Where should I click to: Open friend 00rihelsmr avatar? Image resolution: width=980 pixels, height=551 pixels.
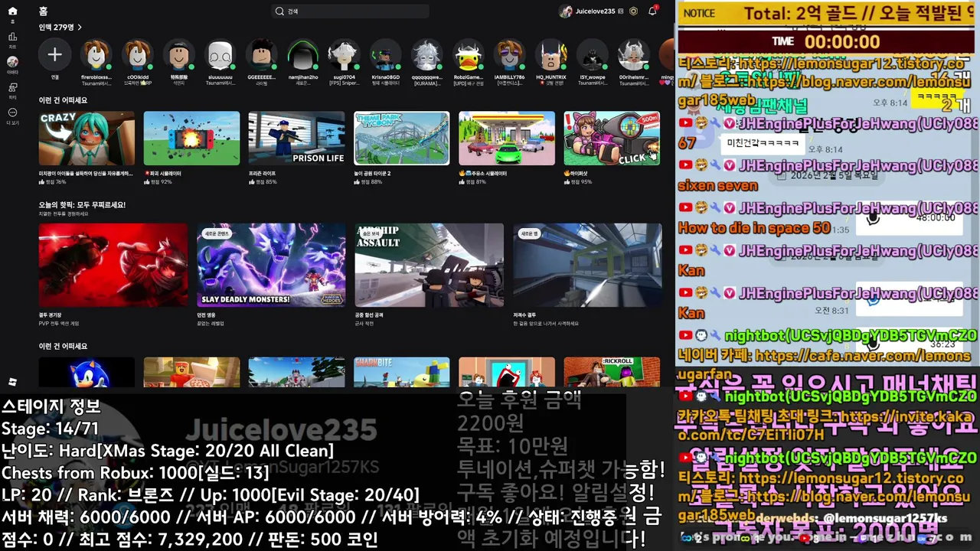[633, 54]
